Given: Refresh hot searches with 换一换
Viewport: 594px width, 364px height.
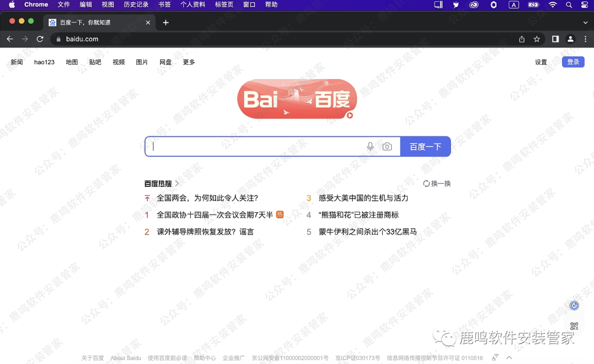Looking at the screenshot, I should coord(437,183).
